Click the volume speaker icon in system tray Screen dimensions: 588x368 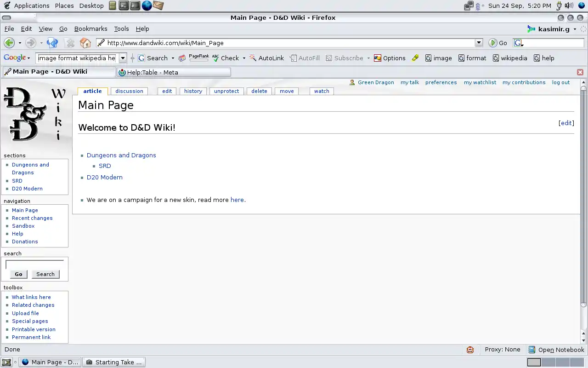point(569,6)
